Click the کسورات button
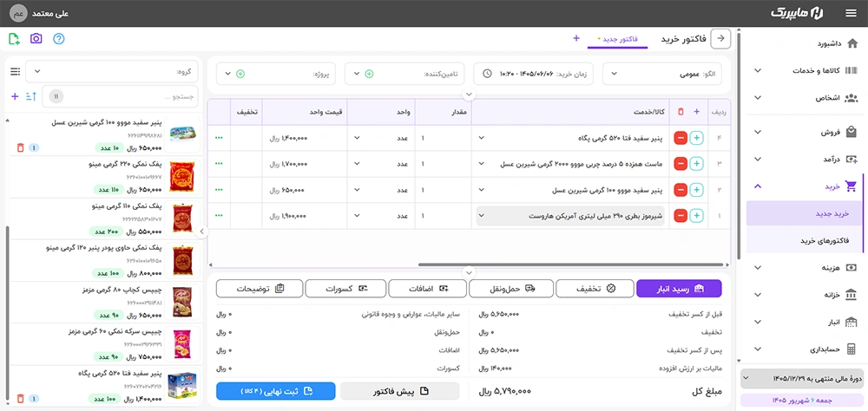The image size is (868, 411). pos(345,288)
